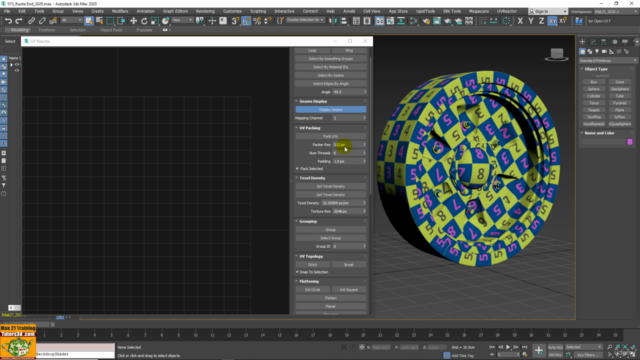
Task: Click Get Texel Density button
Action: coord(331,195)
